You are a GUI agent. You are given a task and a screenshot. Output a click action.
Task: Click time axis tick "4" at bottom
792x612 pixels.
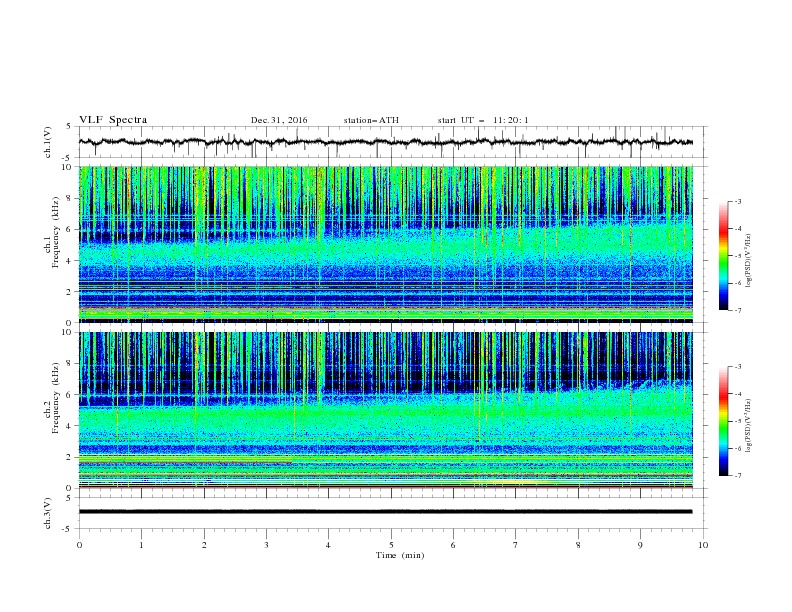[x=328, y=545]
